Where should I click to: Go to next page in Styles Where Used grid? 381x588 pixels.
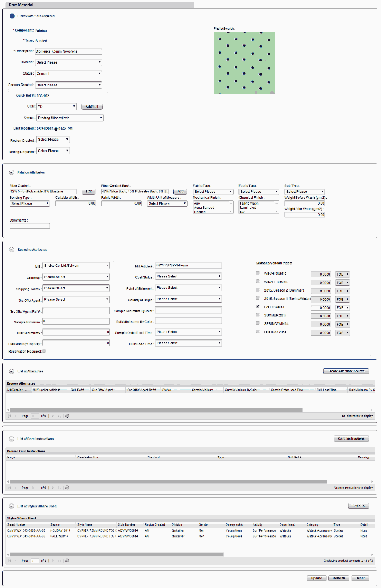point(53,561)
